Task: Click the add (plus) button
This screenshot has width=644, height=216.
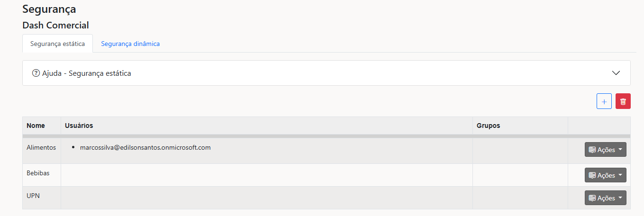Action: point(604,101)
